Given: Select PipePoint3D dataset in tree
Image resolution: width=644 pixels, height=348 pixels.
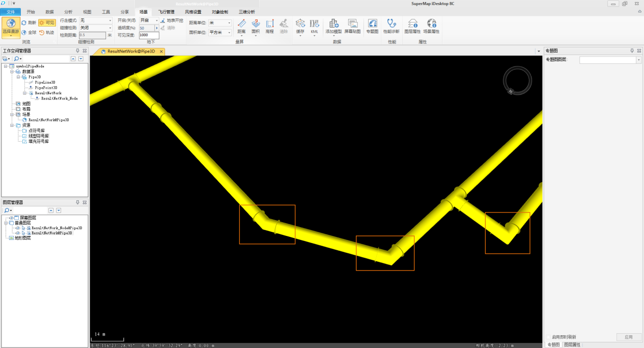Looking at the screenshot, I should pyautogui.click(x=46, y=88).
